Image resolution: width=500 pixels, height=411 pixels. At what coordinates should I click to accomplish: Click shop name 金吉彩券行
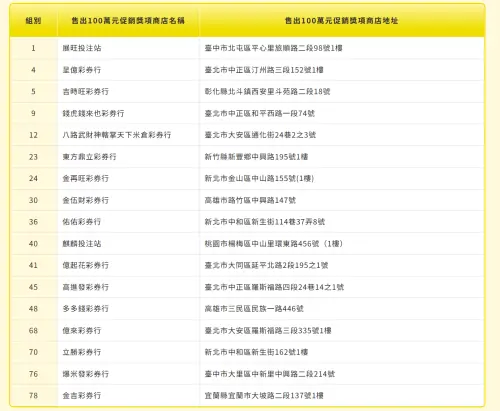(82, 396)
